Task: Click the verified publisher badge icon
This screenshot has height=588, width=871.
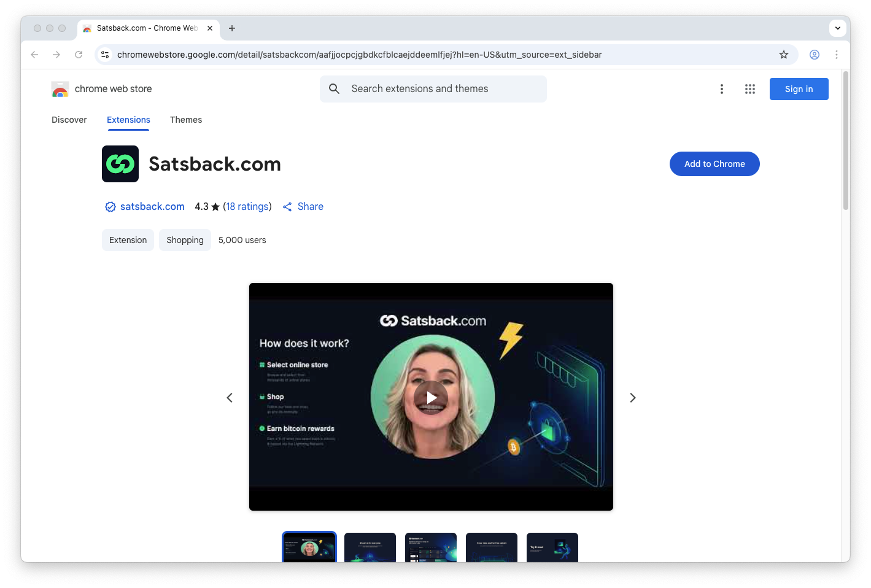Action: (110, 207)
